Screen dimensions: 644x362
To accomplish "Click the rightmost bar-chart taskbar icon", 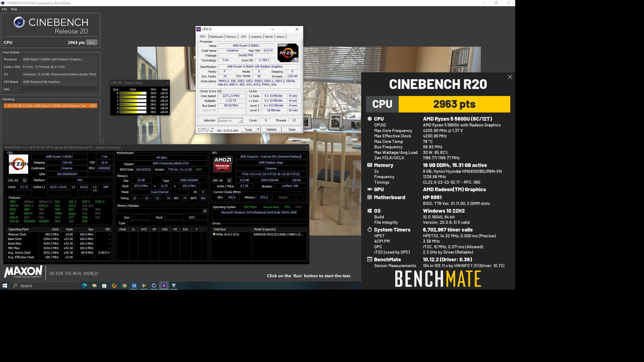I will click(174, 286).
